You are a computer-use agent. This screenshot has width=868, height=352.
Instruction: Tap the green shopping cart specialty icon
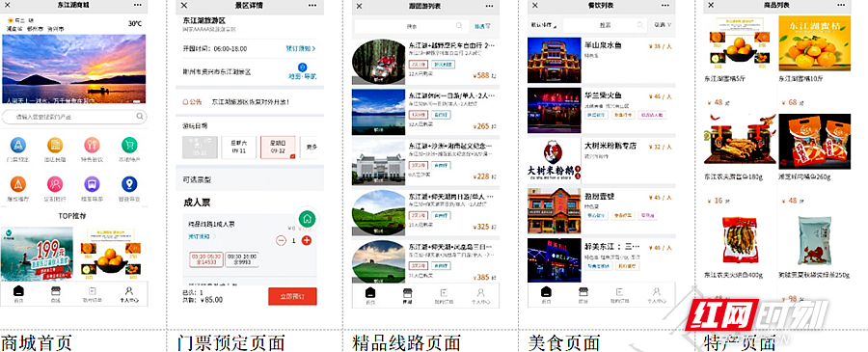[129, 146]
